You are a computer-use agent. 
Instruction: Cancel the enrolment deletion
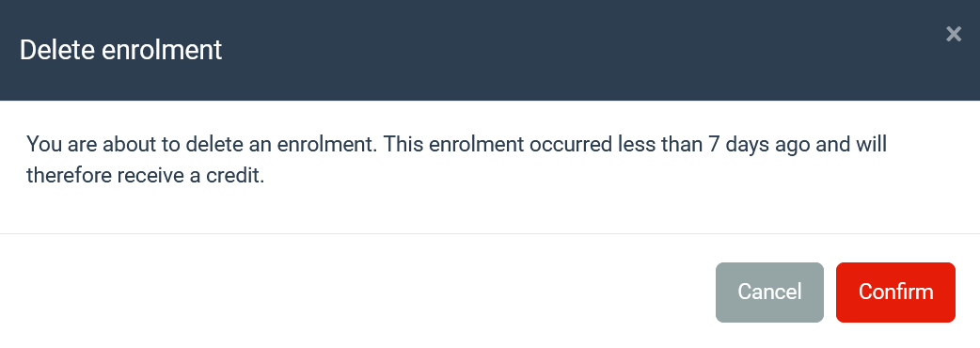pyautogui.click(x=769, y=293)
